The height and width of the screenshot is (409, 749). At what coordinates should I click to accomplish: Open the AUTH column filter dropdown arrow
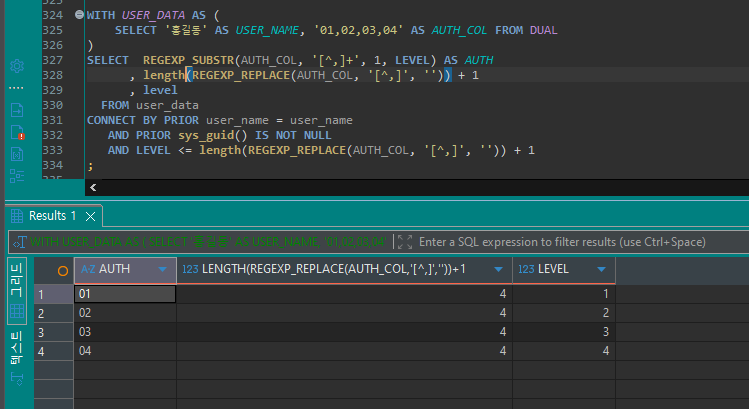[162, 270]
